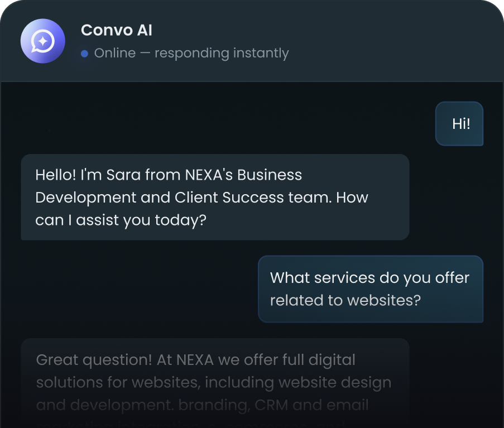This screenshot has width=504, height=428.
Task: Click the "What services do you offer" text line
Action: tap(369, 278)
